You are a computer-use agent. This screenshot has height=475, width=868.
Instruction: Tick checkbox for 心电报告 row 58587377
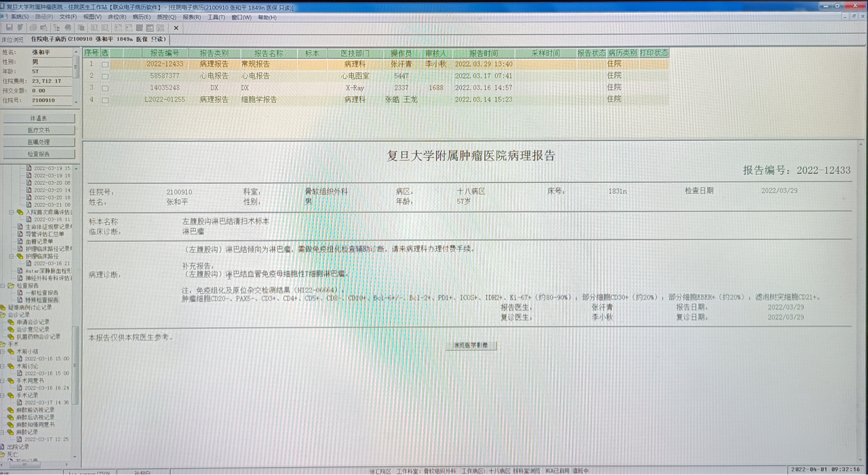click(x=105, y=77)
